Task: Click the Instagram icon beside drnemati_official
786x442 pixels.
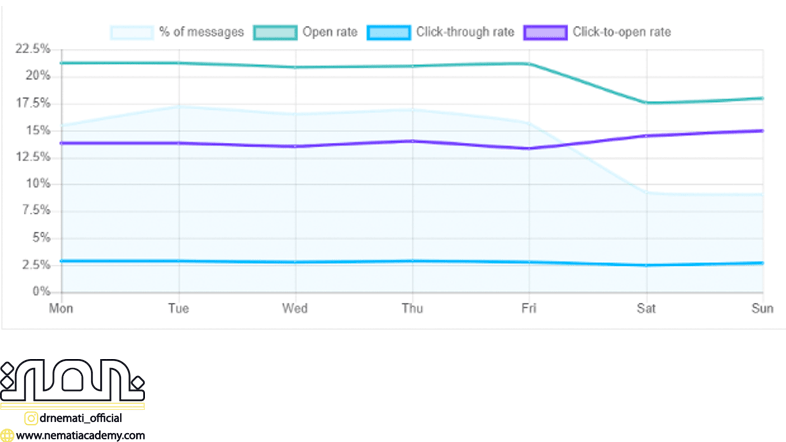Action: 31,418
